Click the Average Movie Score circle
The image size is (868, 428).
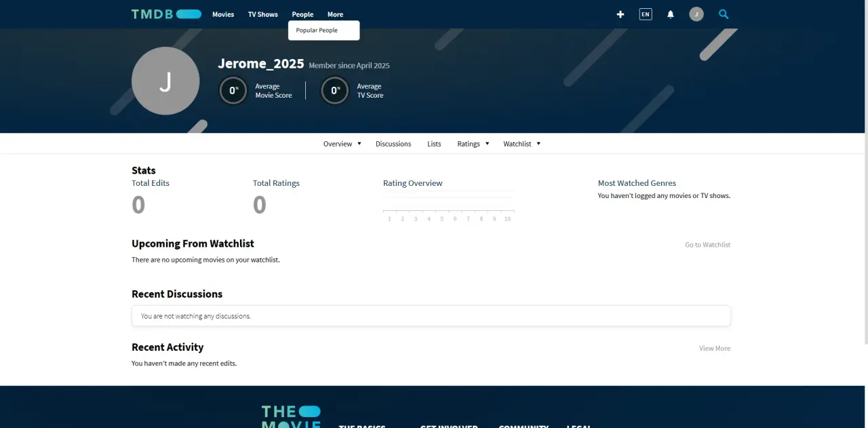(x=233, y=90)
